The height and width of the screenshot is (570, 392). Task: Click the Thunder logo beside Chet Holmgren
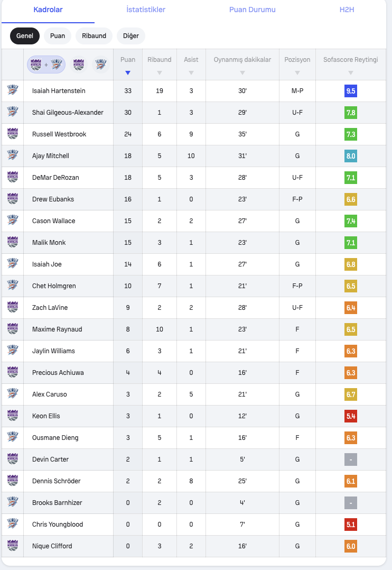[13, 286]
